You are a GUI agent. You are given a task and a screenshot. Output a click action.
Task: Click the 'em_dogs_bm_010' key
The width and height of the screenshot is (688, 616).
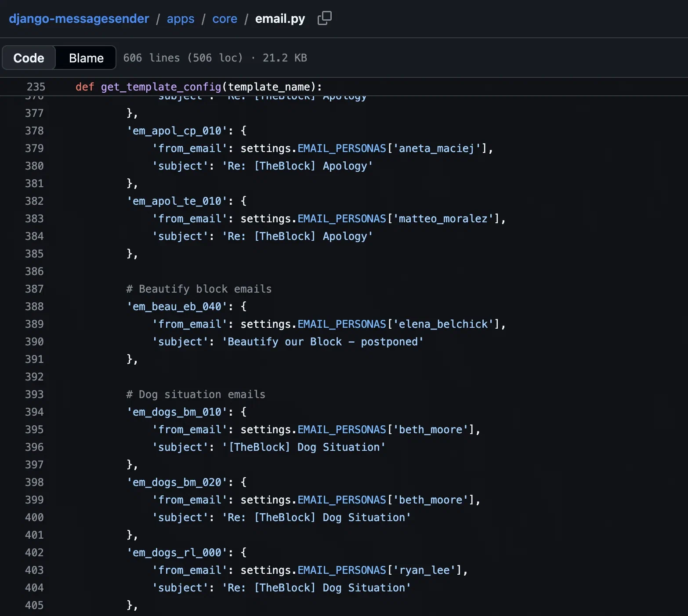[x=177, y=412]
